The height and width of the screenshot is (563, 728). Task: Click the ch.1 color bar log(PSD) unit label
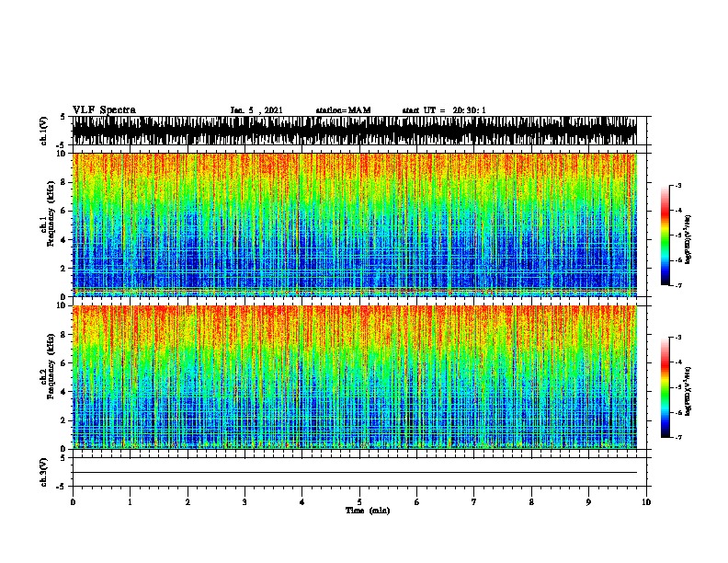point(688,239)
